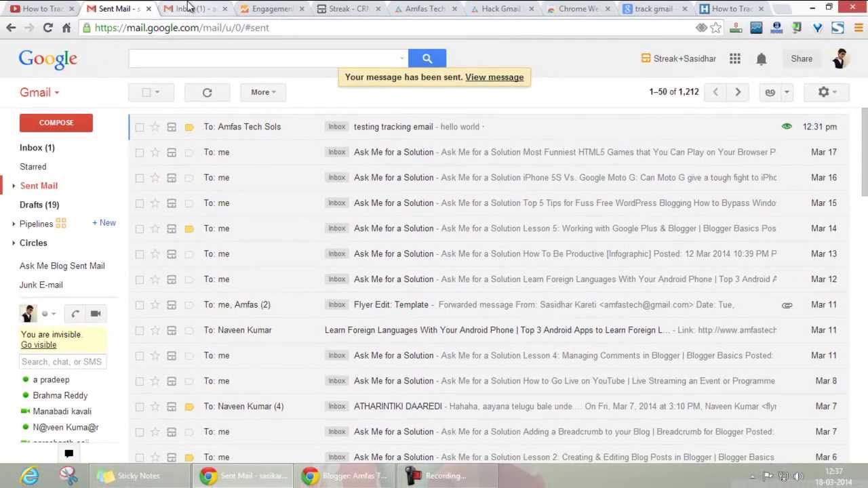
Task: Click the Streak+Sasidhar menu
Action: pos(679,59)
